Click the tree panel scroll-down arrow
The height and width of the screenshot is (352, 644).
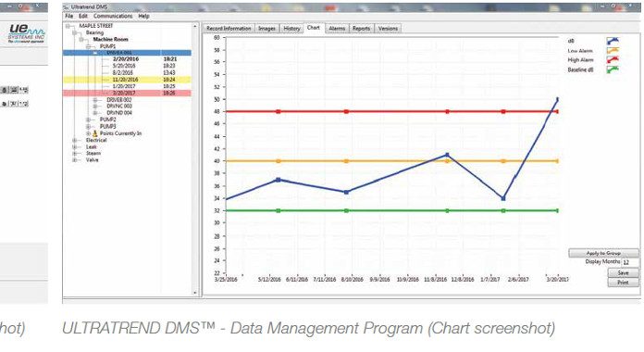point(195,293)
